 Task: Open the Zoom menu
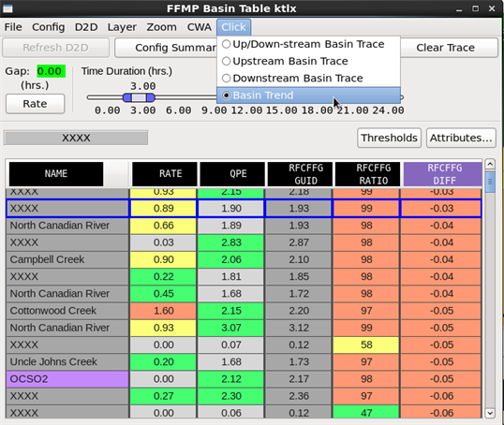click(161, 27)
